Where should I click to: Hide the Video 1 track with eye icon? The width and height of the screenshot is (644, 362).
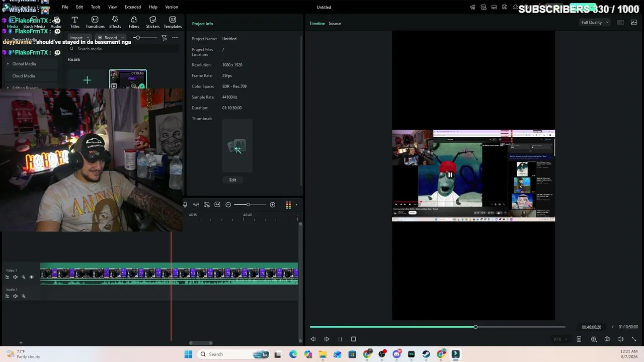pyautogui.click(x=31, y=277)
